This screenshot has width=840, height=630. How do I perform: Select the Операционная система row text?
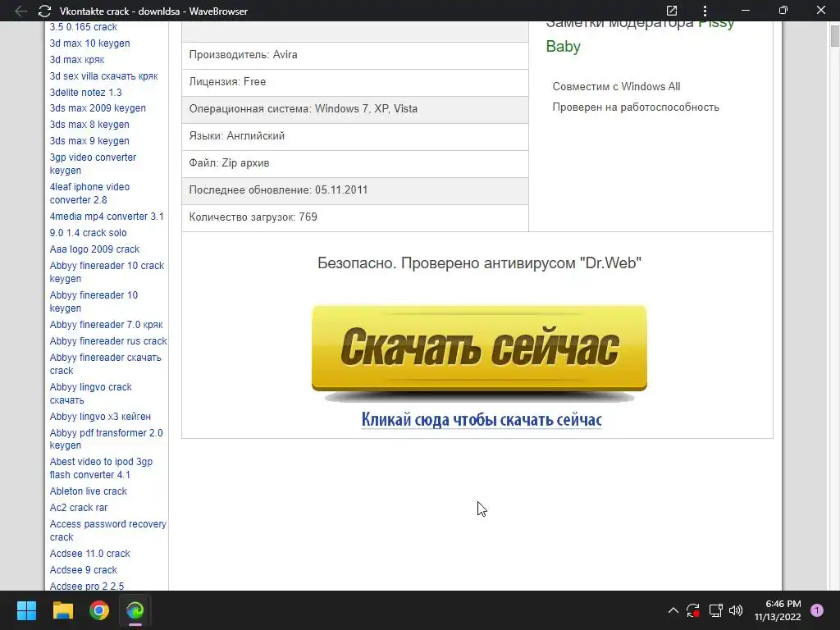click(304, 109)
